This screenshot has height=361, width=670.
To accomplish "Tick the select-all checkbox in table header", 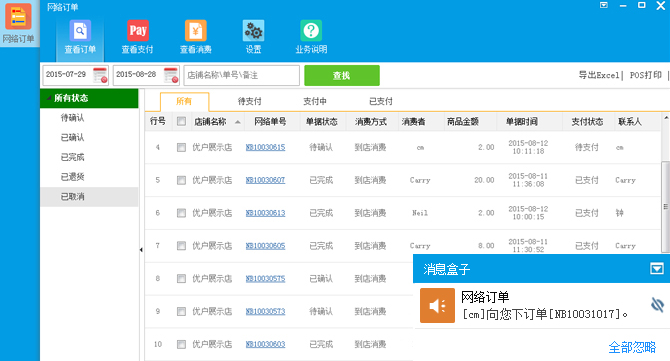I will pyautogui.click(x=181, y=121).
